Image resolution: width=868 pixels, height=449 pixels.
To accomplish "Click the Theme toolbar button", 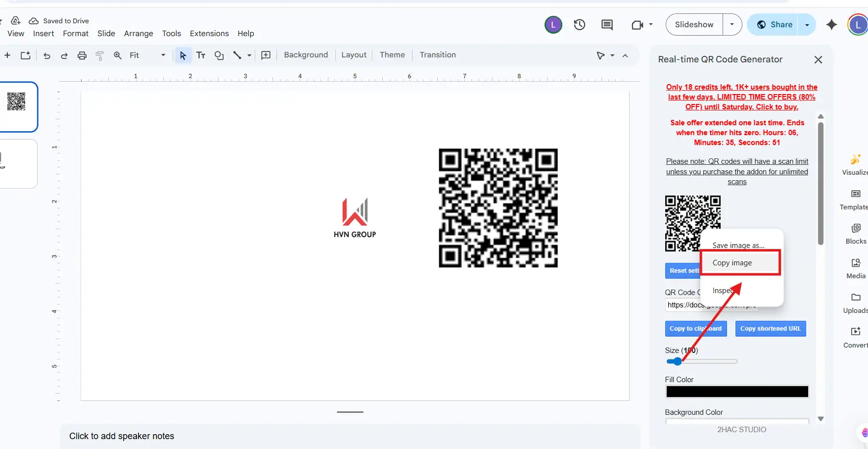I will 392,55.
